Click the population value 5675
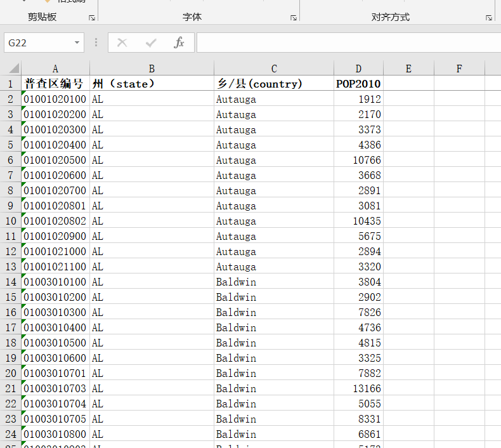501x448 pixels. point(358,236)
